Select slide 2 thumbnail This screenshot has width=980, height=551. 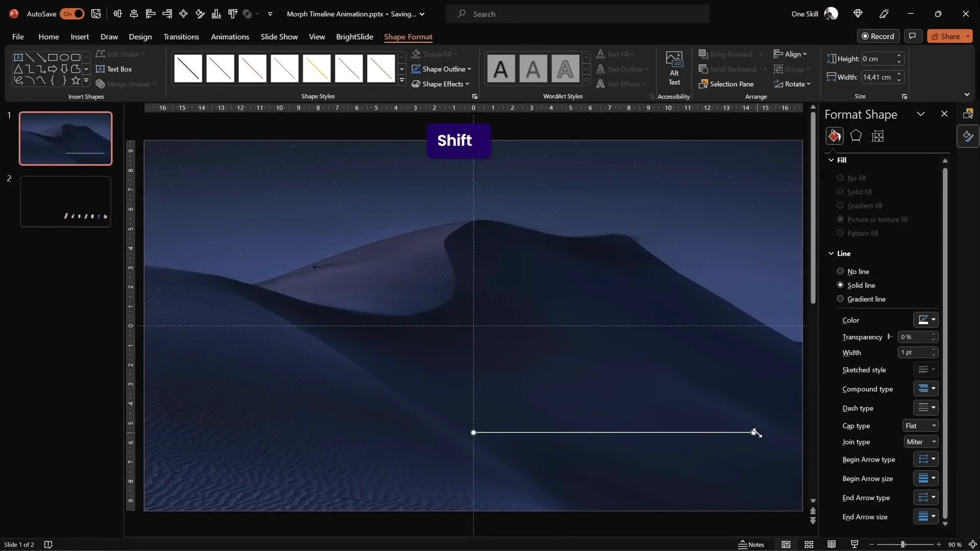click(x=65, y=202)
